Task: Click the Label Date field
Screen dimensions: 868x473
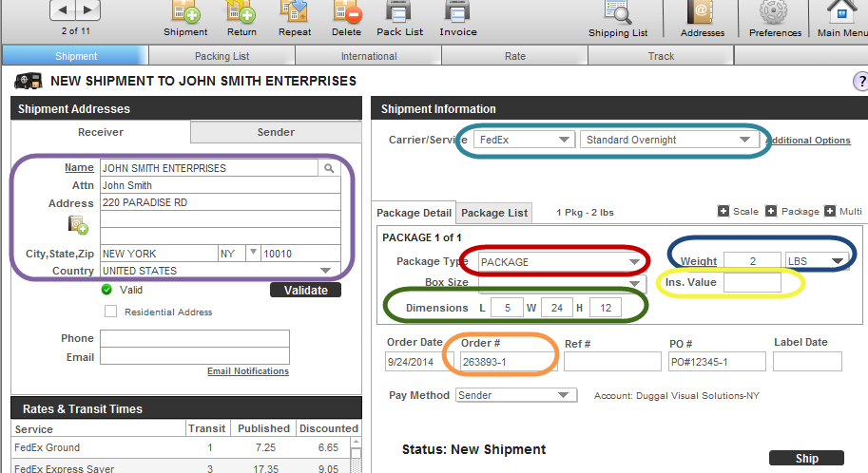Action: [x=807, y=361]
